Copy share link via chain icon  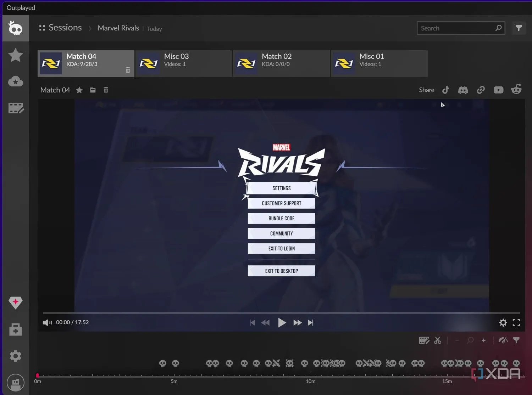[481, 90]
